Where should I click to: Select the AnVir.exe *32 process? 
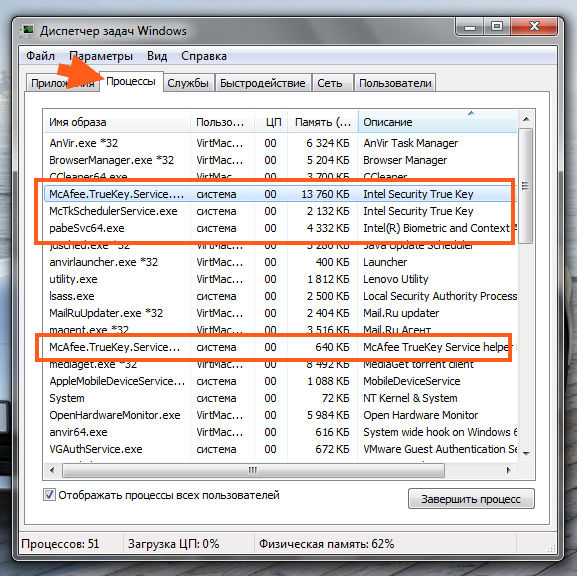click(280, 143)
